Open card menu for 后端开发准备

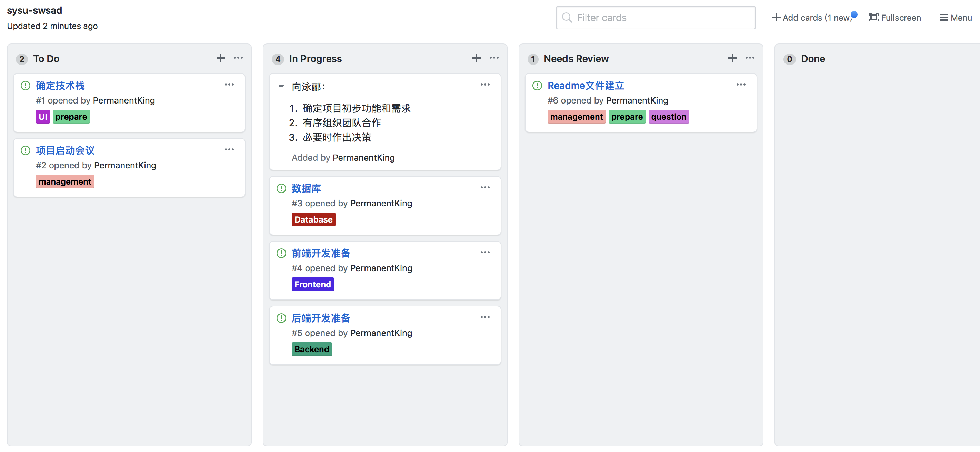pyautogui.click(x=485, y=317)
